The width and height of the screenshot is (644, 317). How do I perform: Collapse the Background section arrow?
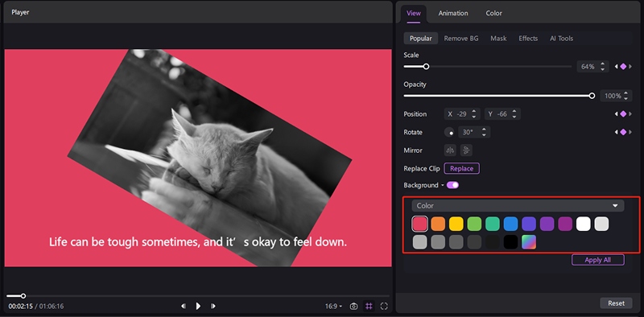coord(442,186)
